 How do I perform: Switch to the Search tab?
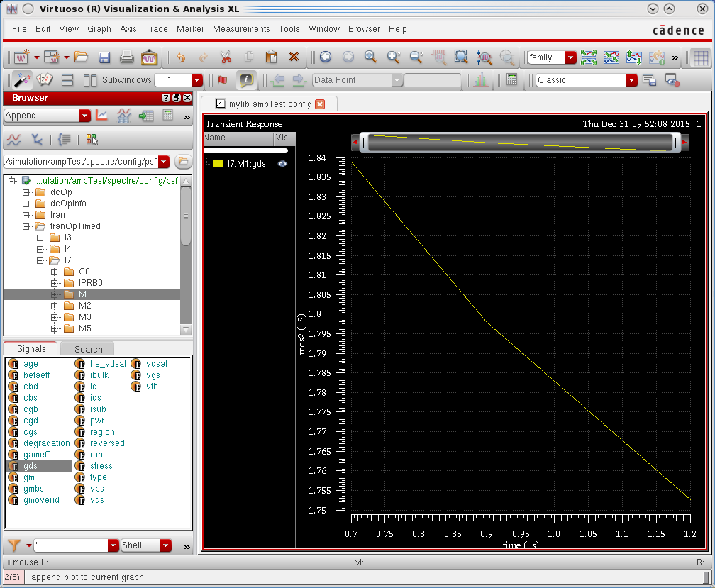tap(88, 349)
